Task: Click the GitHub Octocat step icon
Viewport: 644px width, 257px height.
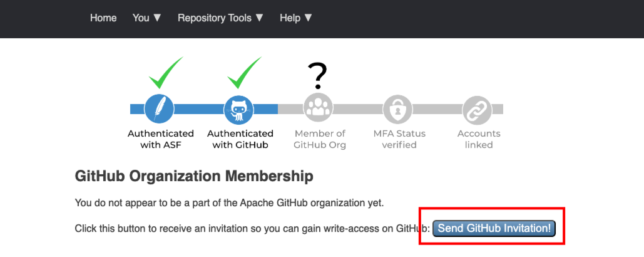Action: click(239, 110)
